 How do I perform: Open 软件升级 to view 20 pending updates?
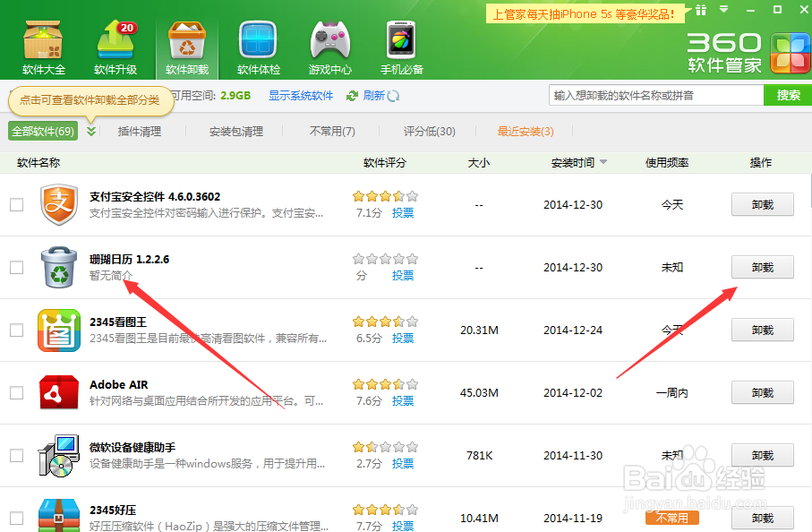(x=115, y=36)
